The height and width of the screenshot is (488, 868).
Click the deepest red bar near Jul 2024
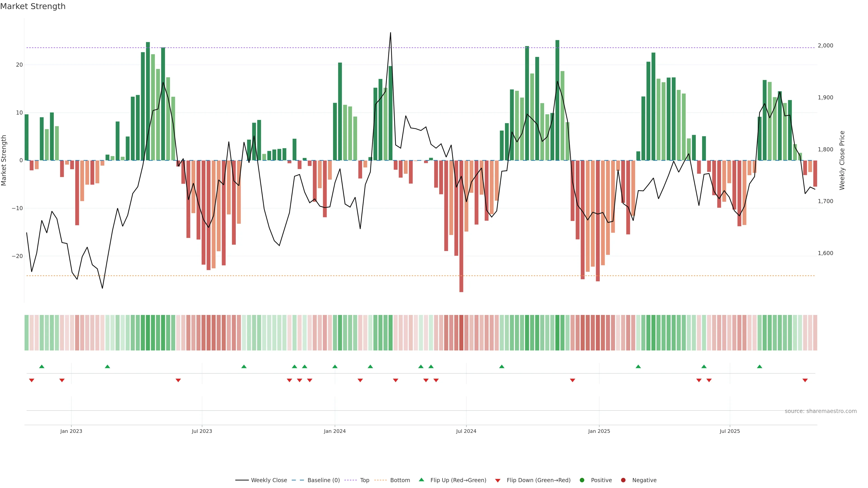(461, 236)
